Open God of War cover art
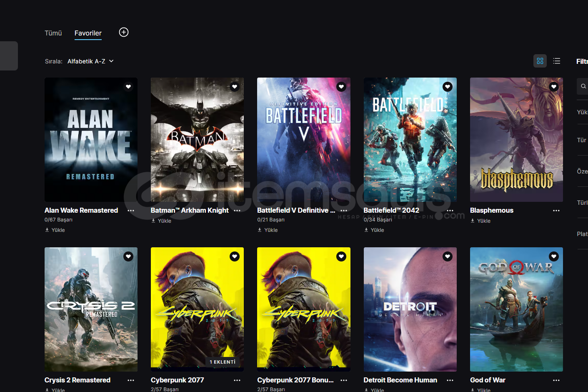The image size is (588, 392). pyautogui.click(x=516, y=309)
